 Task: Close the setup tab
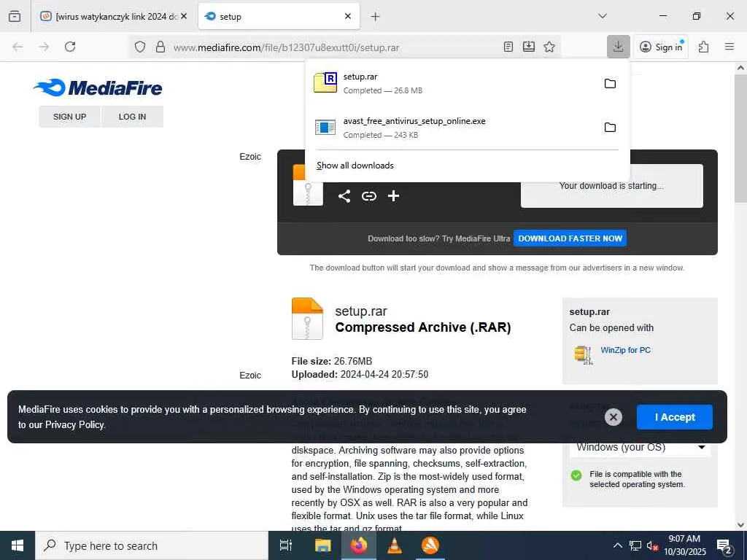coord(348,16)
